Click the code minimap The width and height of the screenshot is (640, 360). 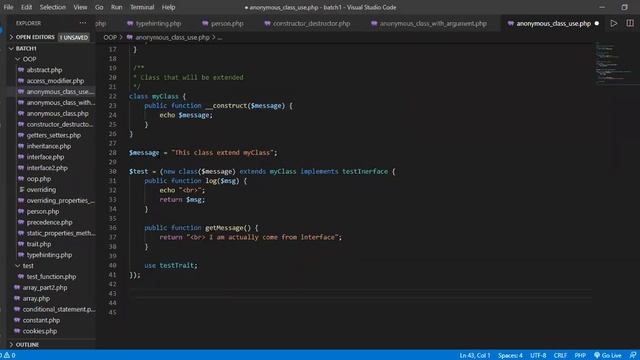[614, 63]
